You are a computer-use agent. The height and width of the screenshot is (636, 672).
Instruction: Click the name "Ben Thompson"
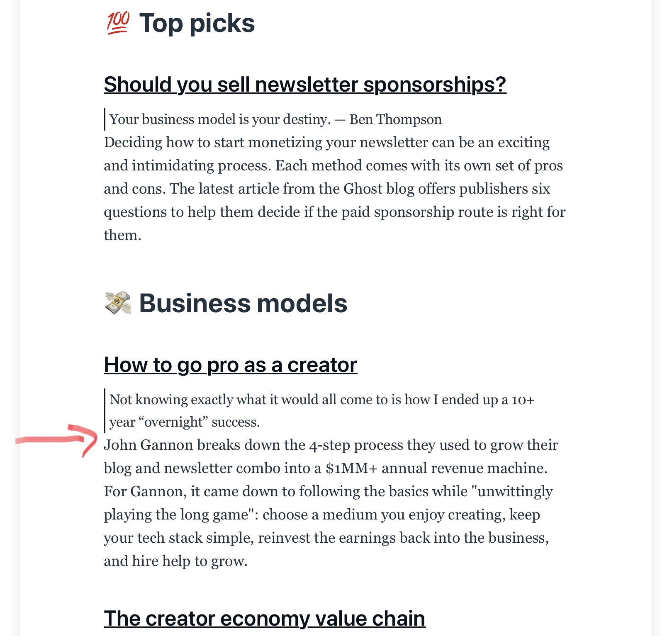[395, 119]
